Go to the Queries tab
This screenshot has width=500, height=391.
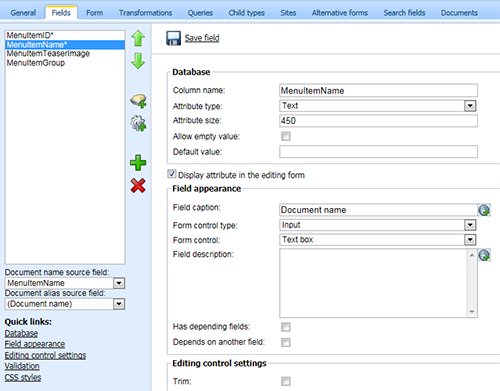(200, 13)
